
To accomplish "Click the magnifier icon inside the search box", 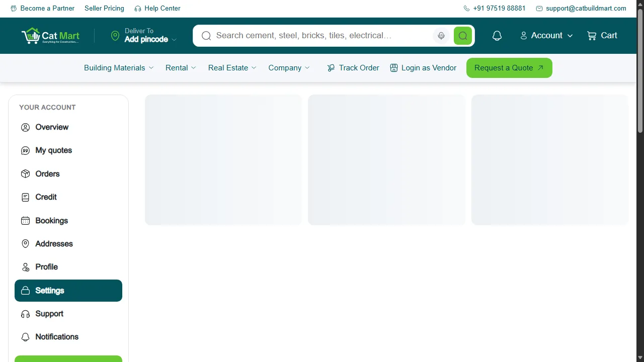I will point(206,36).
